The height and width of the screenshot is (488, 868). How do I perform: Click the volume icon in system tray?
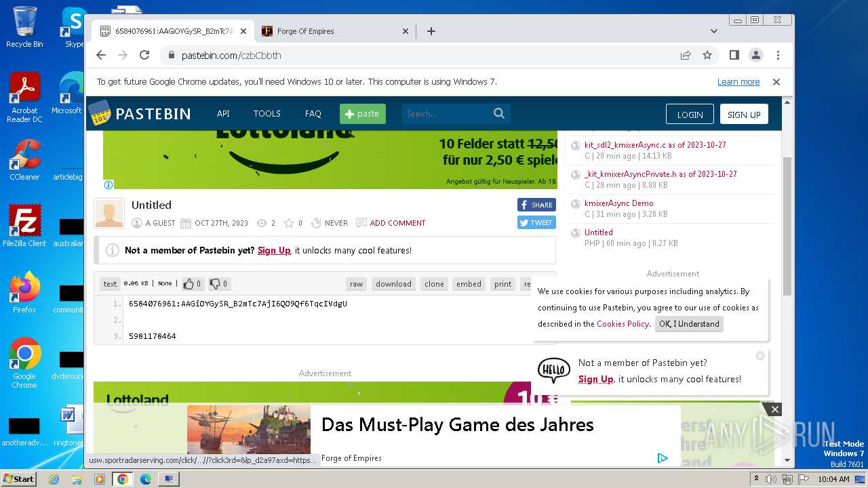[x=771, y=479]
